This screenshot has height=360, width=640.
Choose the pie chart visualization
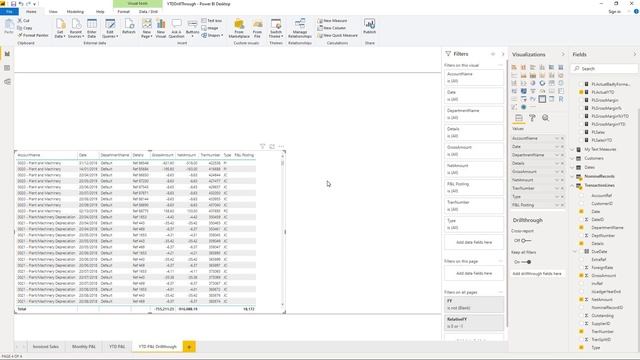click(533, 83)
